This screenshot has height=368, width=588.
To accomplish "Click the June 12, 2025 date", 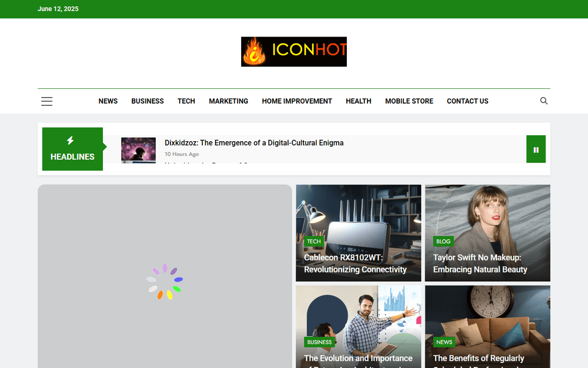I will (58, 9).
